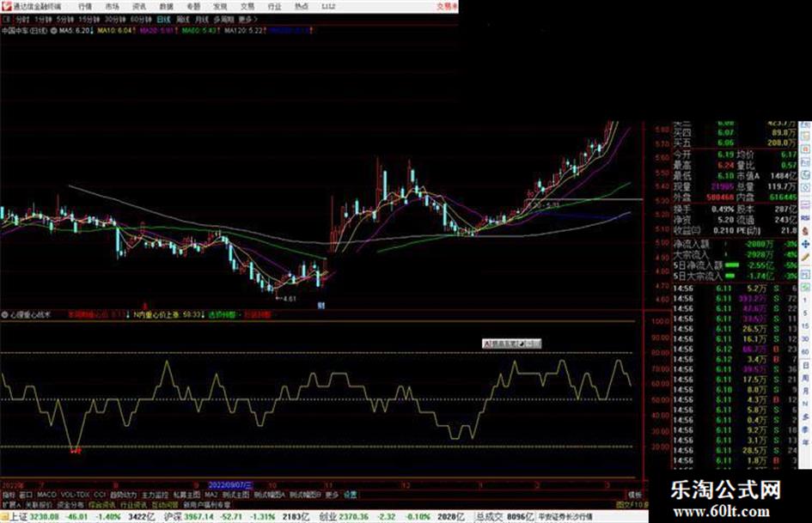Open the 关联报价 tab

click(39, 504)
